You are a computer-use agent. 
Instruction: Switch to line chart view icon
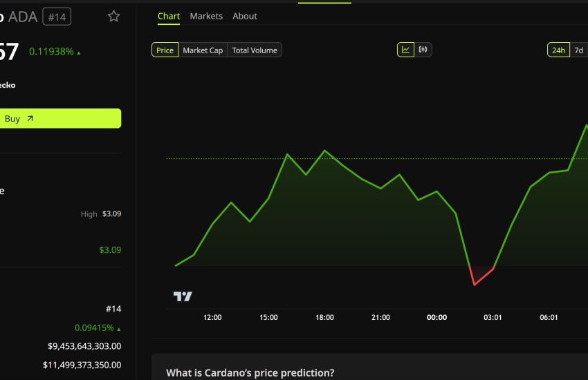click(x=406, y=50)
